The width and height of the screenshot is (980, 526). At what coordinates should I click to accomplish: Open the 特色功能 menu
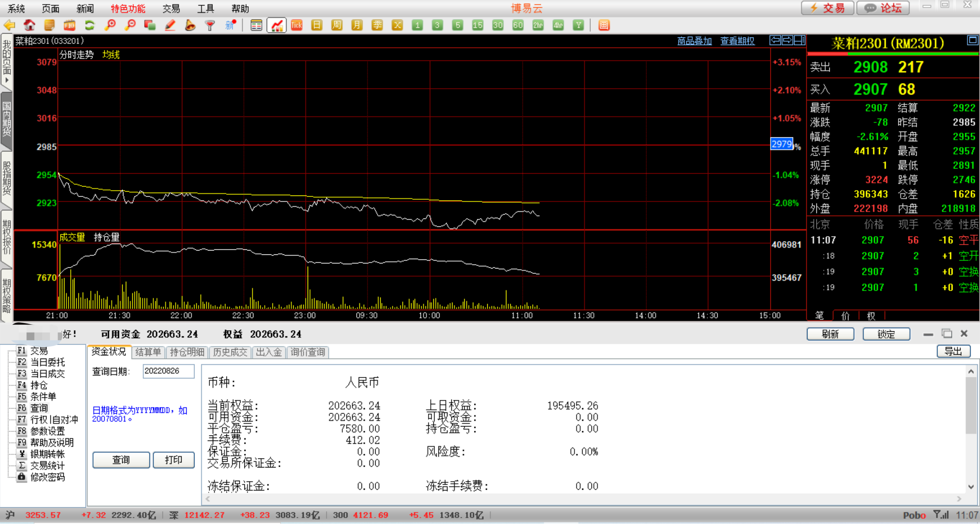click(128, 9)
